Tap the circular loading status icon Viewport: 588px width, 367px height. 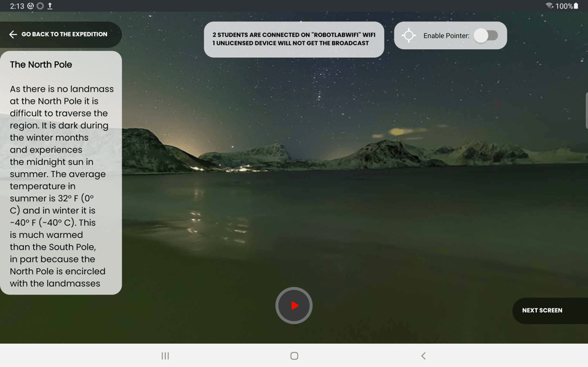tap(40, 6)
